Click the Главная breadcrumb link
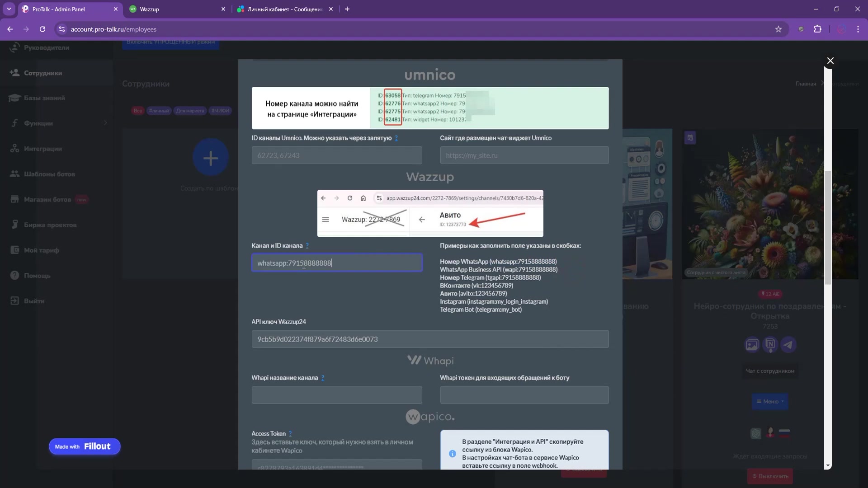Image resolution: width=868 pixels, height=488 pixels. (x=806, y=84)
